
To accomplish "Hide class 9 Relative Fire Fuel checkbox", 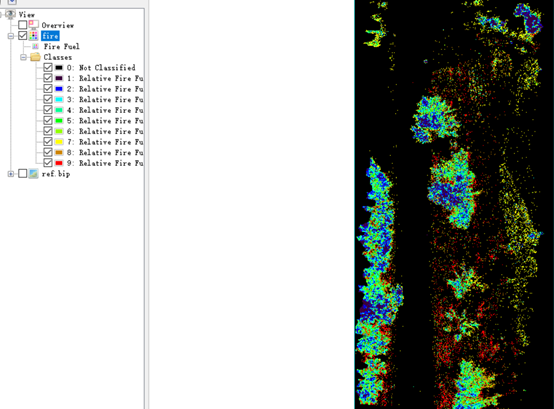I will click(48, 163).
